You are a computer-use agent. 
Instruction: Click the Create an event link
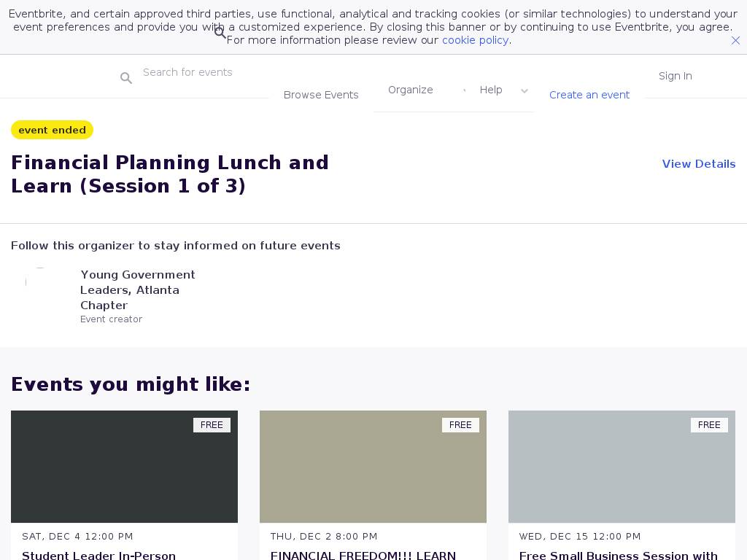(589, 95)
